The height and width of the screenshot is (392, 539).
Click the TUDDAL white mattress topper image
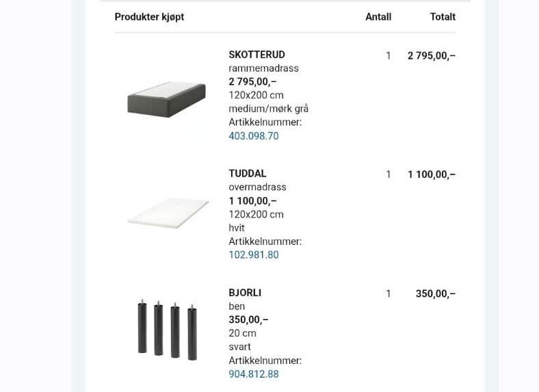point(168,213)
